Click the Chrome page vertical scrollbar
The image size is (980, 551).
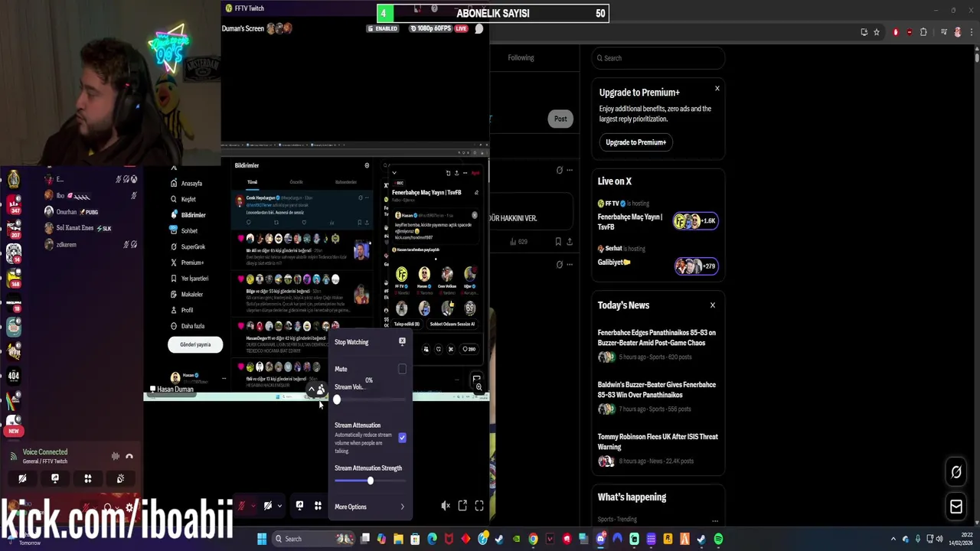click(x=976, y=58)
